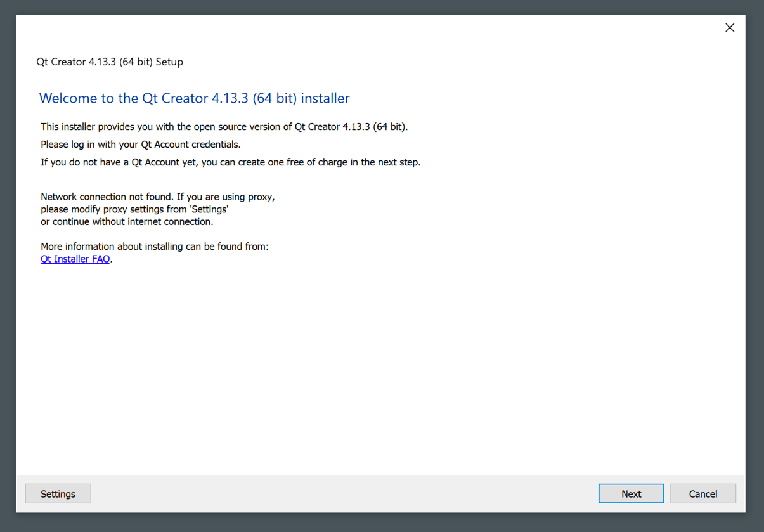
Task: Click the 'More information about installing' text
Action: (154, 246)
